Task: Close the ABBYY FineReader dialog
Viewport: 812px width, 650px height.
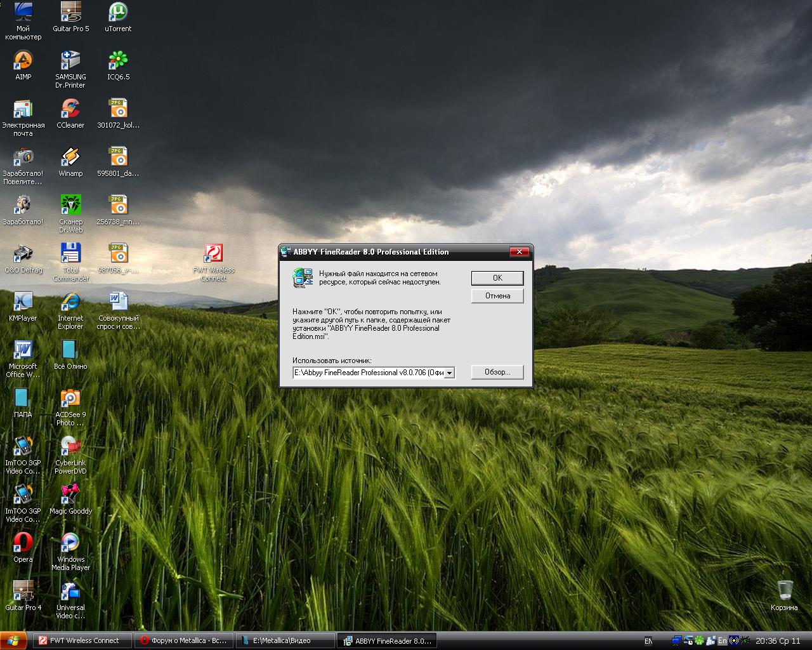Action: [x=519, y=252]
